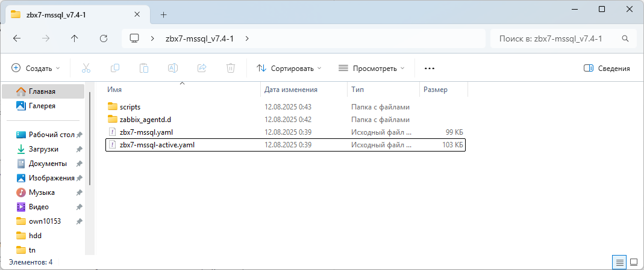
Task: Go to Документы in sidebar
Action: click(x=43, y=164)
